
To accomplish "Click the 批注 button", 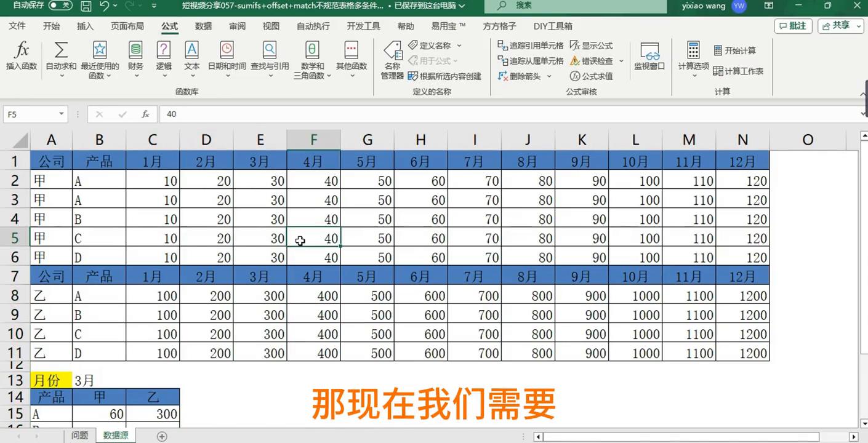I will 794,26.
